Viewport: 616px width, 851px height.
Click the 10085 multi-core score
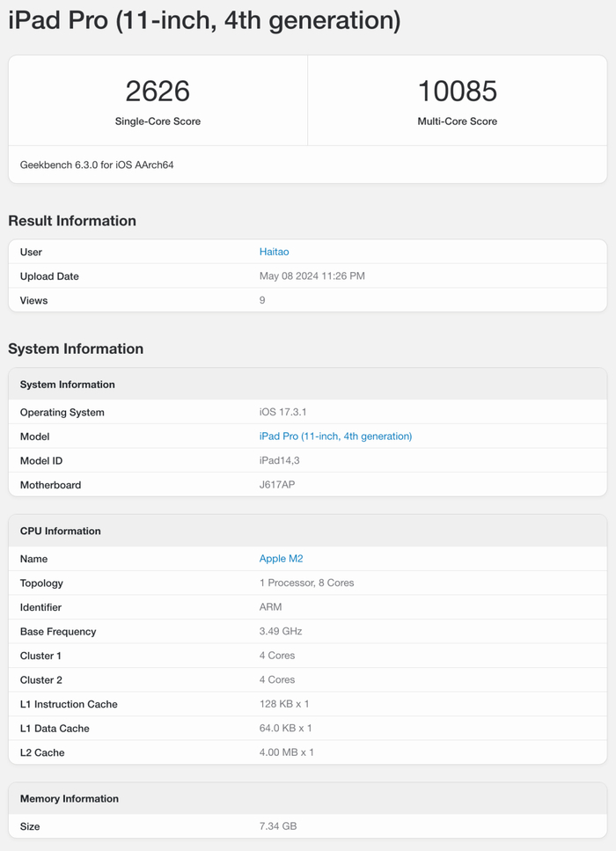(457, 92)
